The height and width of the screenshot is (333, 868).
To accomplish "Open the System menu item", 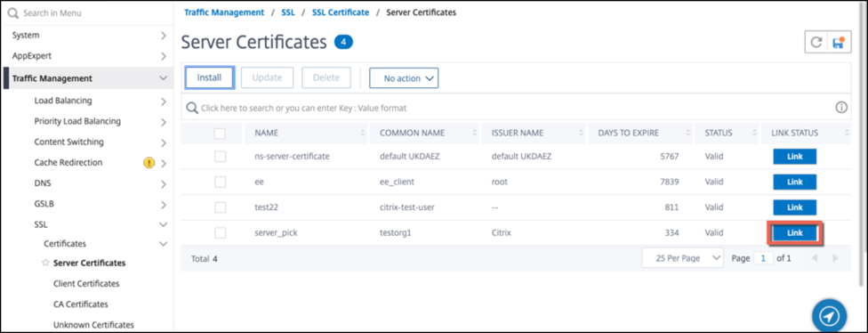I will [x=26, y=35].
